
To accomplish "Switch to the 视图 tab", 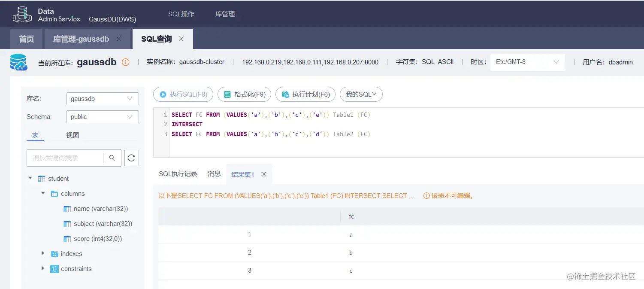I will coord(73,135).
